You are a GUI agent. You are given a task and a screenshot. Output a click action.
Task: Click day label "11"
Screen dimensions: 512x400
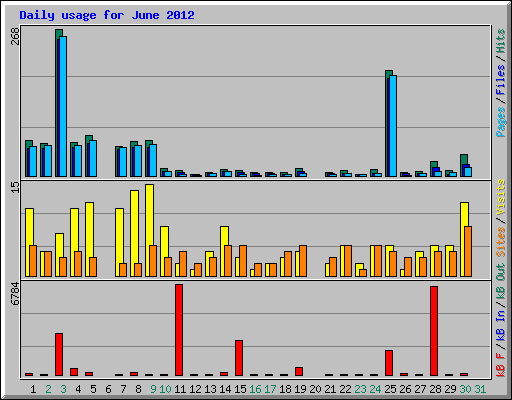pos(180,389)
